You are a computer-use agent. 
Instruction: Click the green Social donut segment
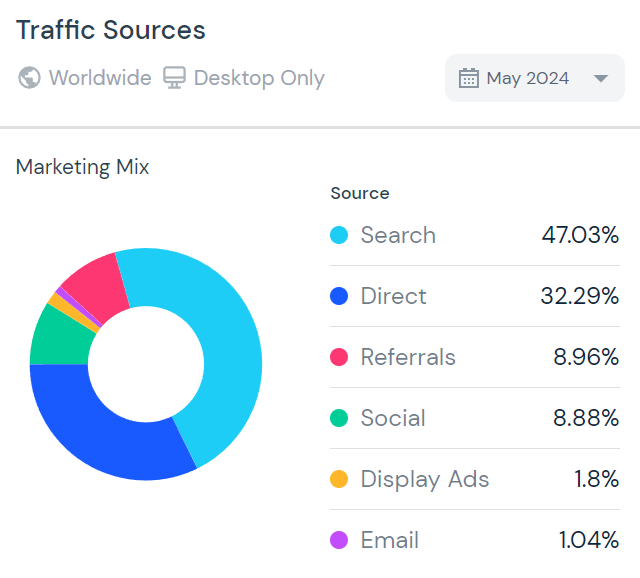pyautogui.click(x=58, y=335)
